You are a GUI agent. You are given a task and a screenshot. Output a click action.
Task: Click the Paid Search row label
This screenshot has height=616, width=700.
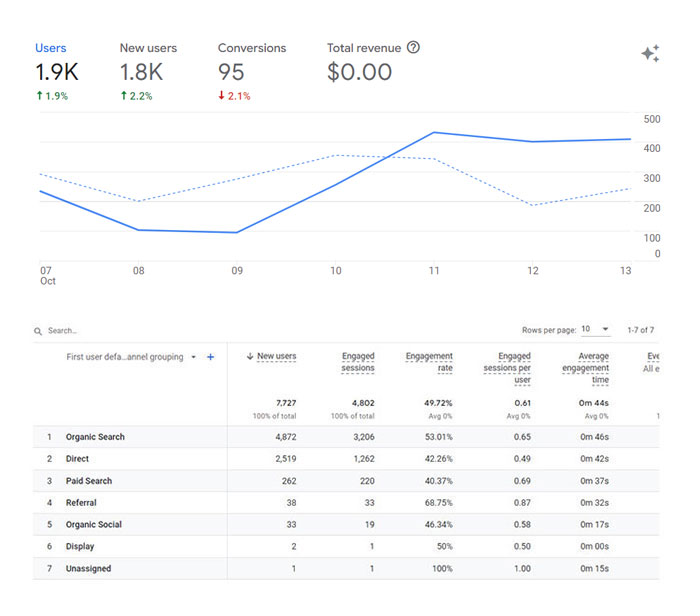[89, 481]
